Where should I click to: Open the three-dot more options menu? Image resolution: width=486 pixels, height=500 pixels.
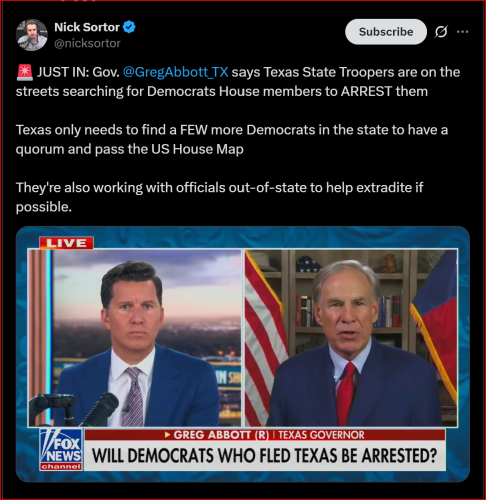click(462, 32)
